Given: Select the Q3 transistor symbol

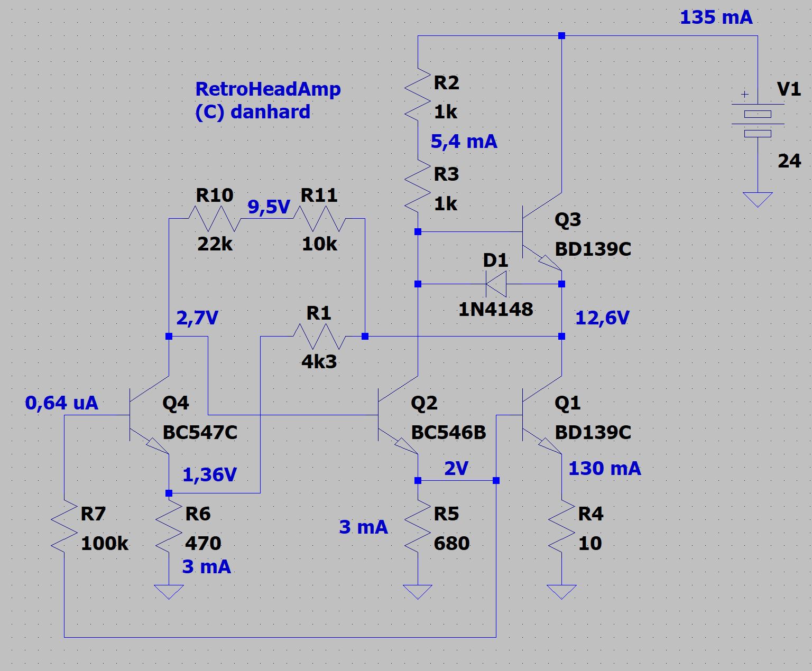Looking at the screenshot, I should click(539, 232).
